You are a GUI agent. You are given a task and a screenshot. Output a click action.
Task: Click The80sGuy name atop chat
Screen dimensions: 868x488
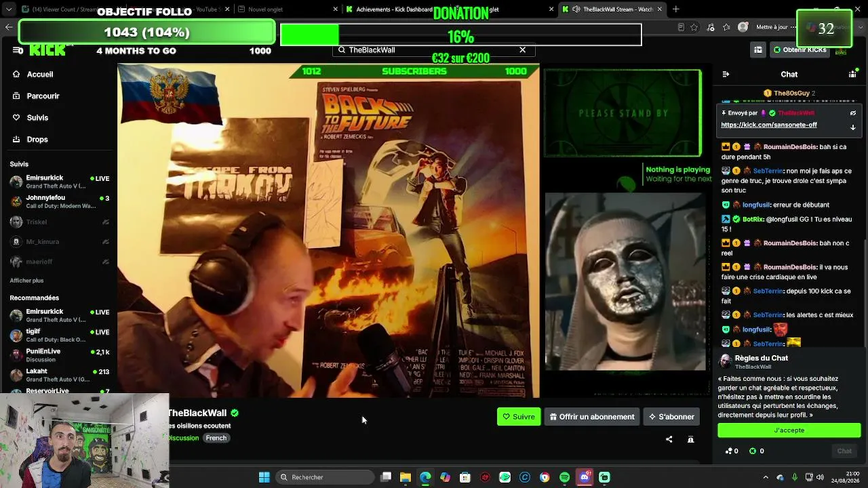pos(791,93)
